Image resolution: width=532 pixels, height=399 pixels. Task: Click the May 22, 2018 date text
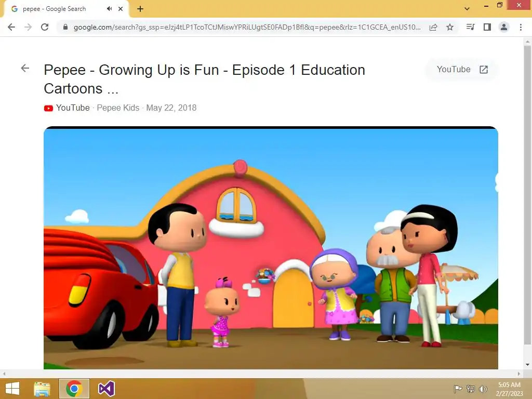171,108
